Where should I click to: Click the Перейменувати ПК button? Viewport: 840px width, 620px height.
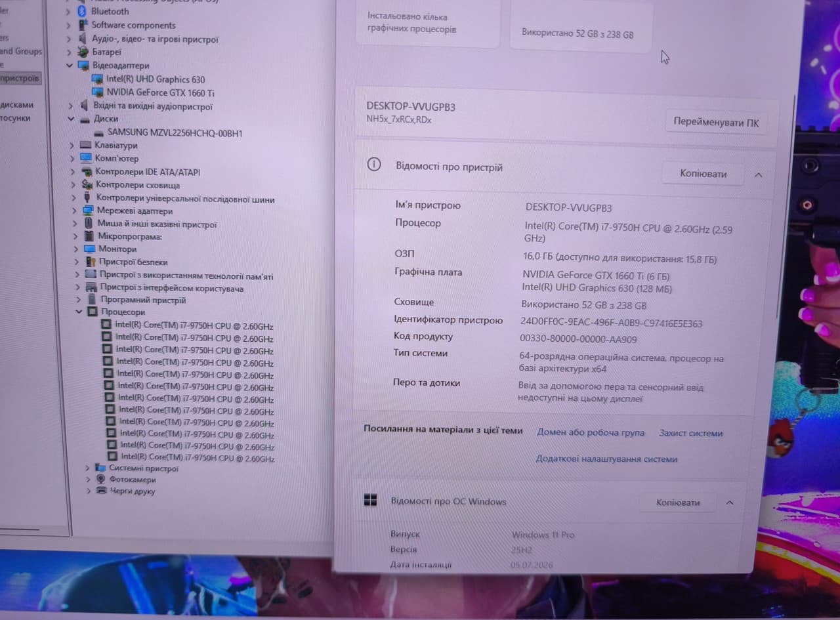tap(716, 122)
